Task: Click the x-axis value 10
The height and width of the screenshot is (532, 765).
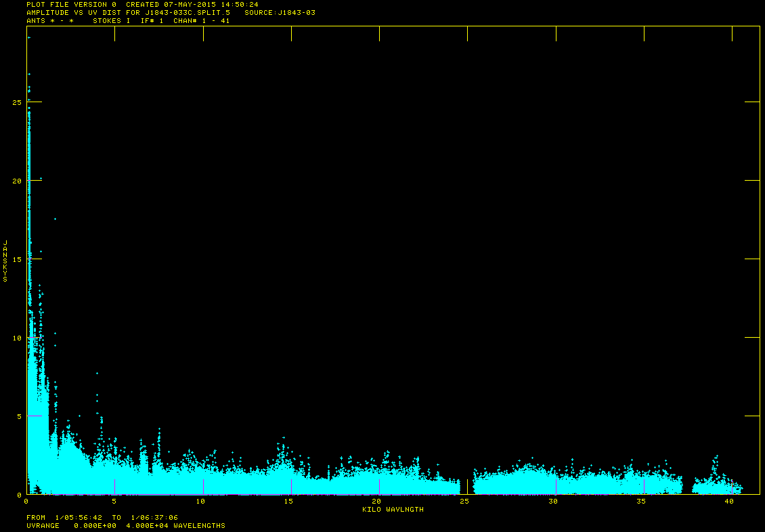Action: click(200, 502)
